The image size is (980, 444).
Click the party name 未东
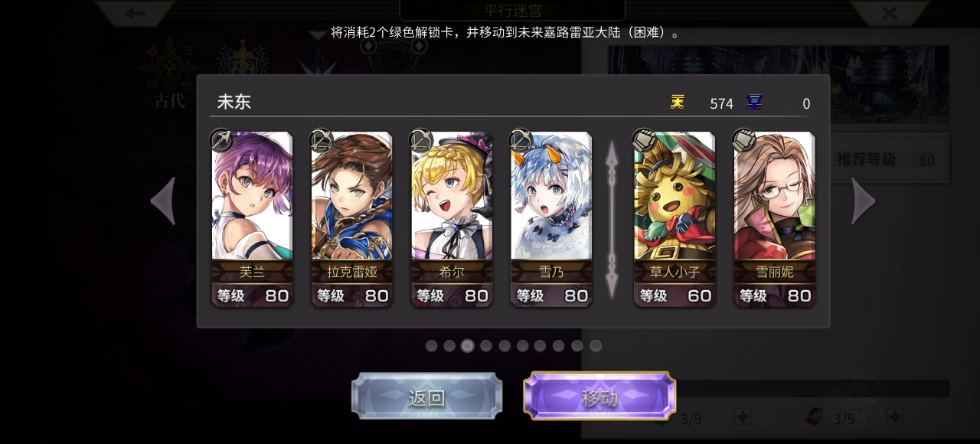[x=234, y=102]
